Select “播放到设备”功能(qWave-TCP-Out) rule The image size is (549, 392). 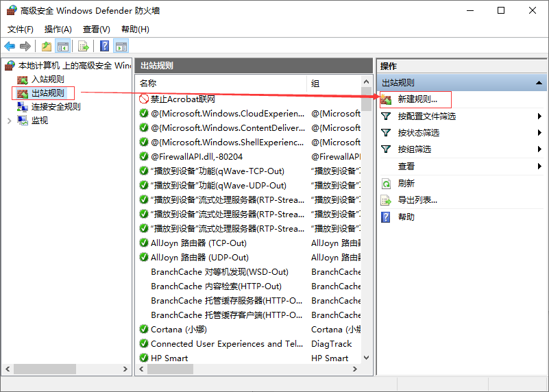click(x=217, y=171)
